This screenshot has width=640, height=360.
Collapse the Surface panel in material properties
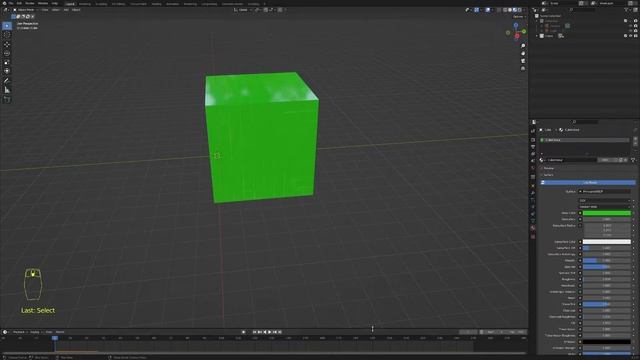pyautogui.click(x=548, y=175)
